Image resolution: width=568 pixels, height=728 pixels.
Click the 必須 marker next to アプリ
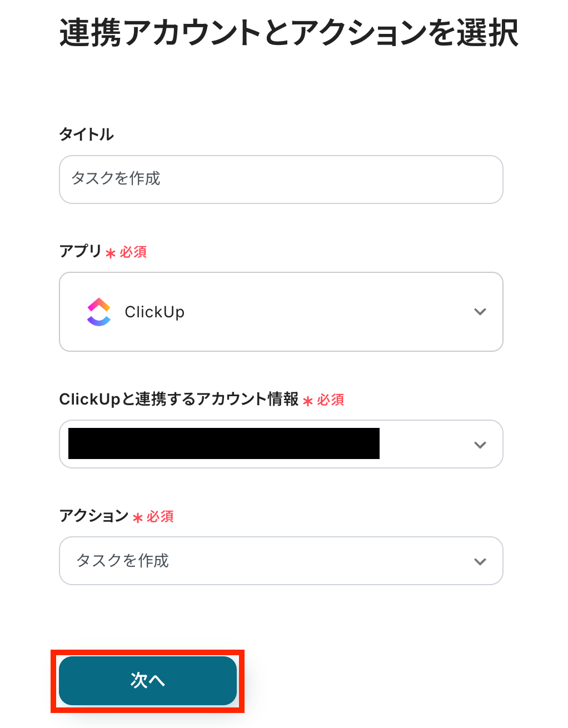coord(133,252)
